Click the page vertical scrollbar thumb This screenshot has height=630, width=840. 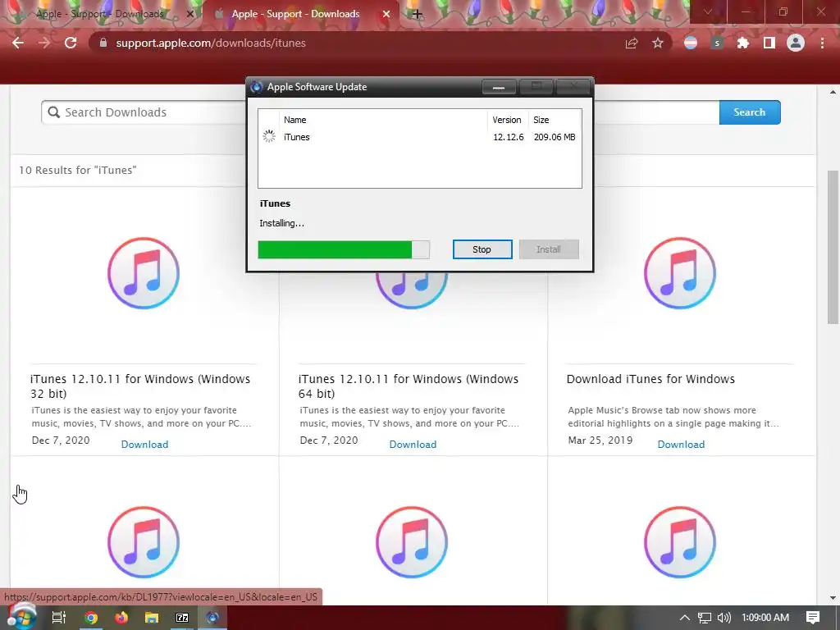833,248
